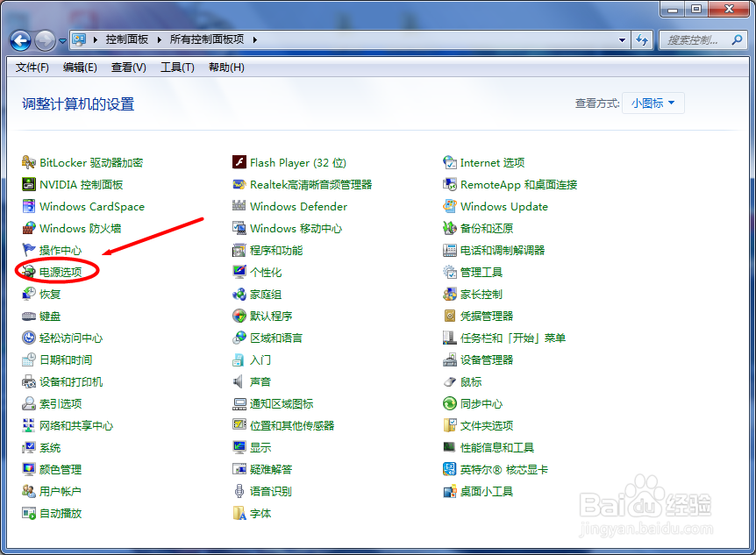Open the 键盘 icon
The height and width of the screenshot is (555, 756).
tap(29, 317)
